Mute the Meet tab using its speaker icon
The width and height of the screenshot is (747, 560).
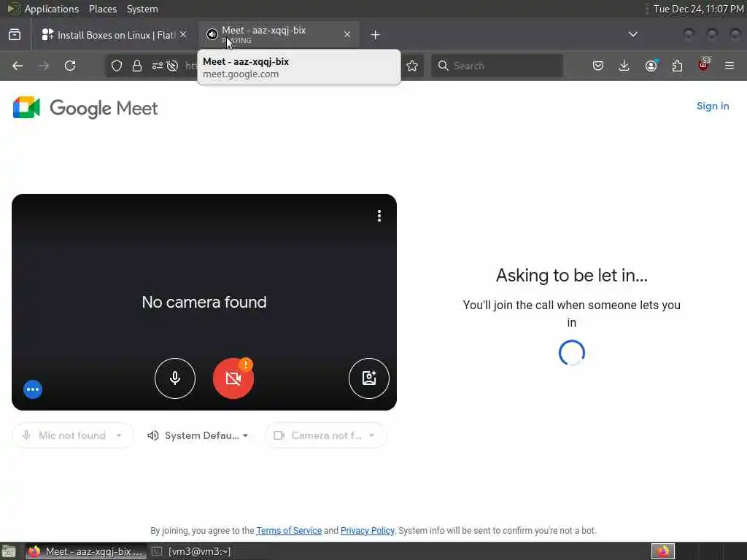[212, 34]
